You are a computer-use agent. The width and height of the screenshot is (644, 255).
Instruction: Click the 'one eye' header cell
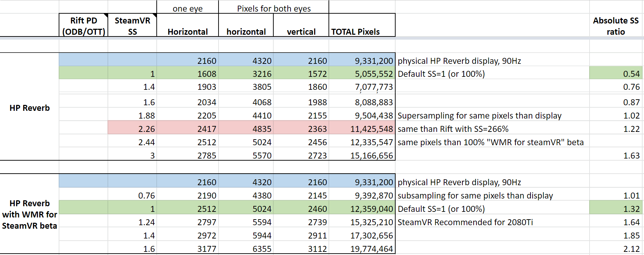(188, 7)
